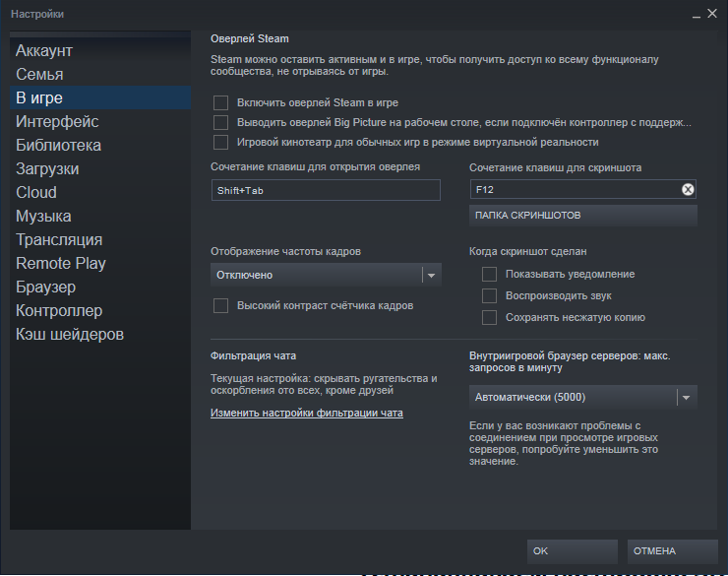Focus the Shift+Tab overlay hotkey field
This screenshot has height=576, width=728.
326,190
